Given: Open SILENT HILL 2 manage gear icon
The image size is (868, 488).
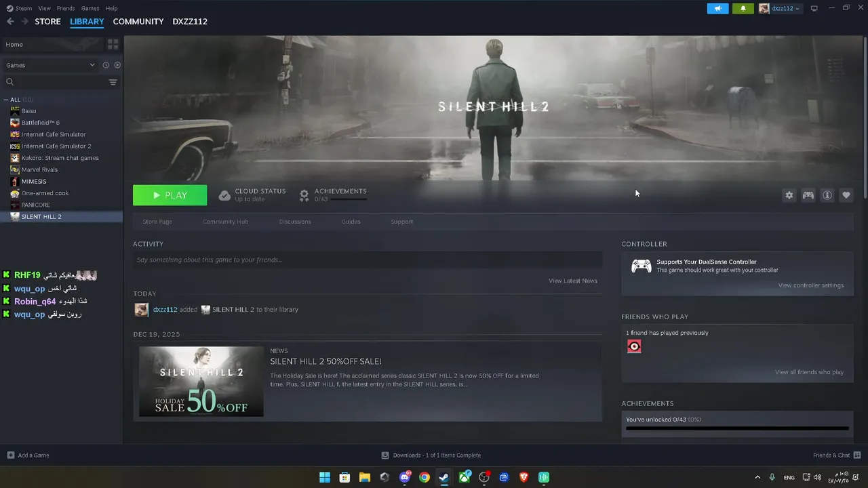Looking at the screenshot, I should click(x=789, y=195).
